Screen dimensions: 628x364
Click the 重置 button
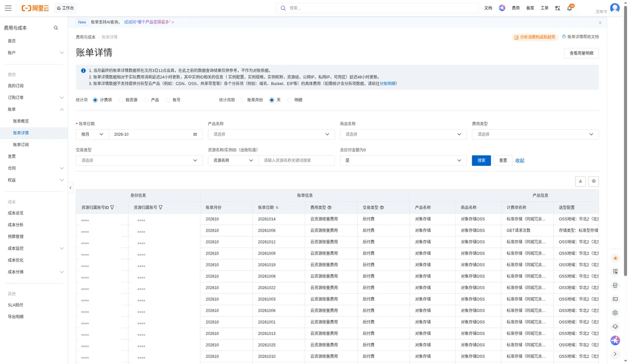pyautogui.click(x=503, y=160)
